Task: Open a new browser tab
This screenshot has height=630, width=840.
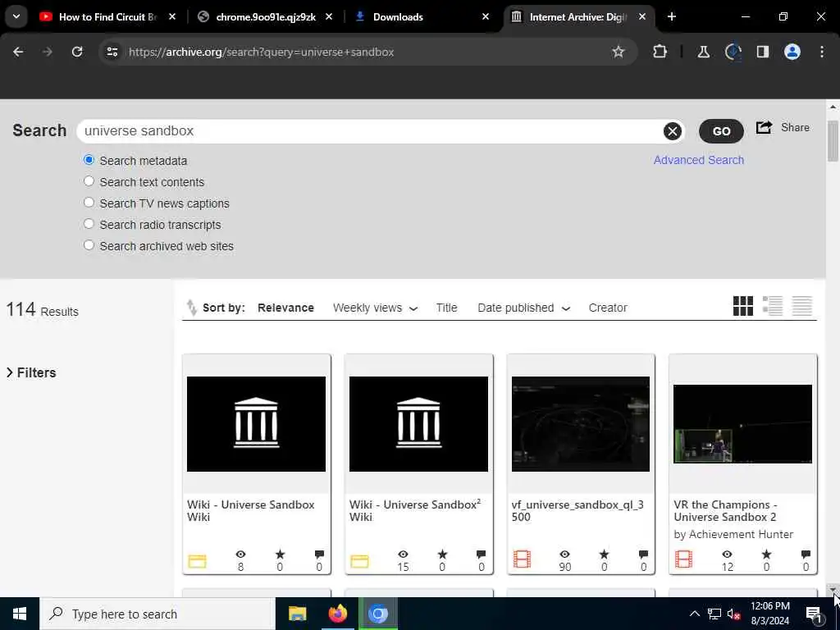Action: (x=672, y=17)
